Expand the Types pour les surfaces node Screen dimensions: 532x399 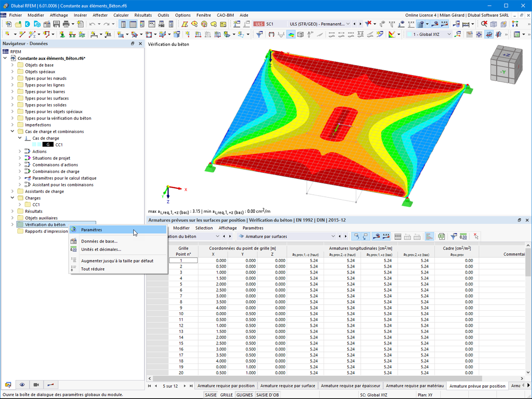pyautogui.click(x=12, y=98)
